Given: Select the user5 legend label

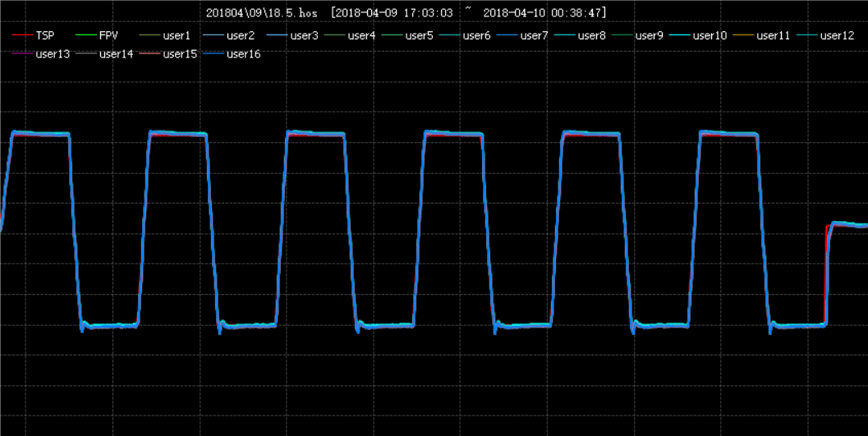Looking at the screenshot, I should coord(419,35).
